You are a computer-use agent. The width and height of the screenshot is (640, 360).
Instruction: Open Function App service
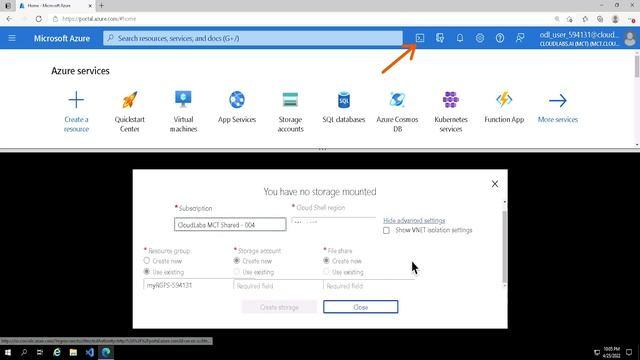tap(504, 107)
